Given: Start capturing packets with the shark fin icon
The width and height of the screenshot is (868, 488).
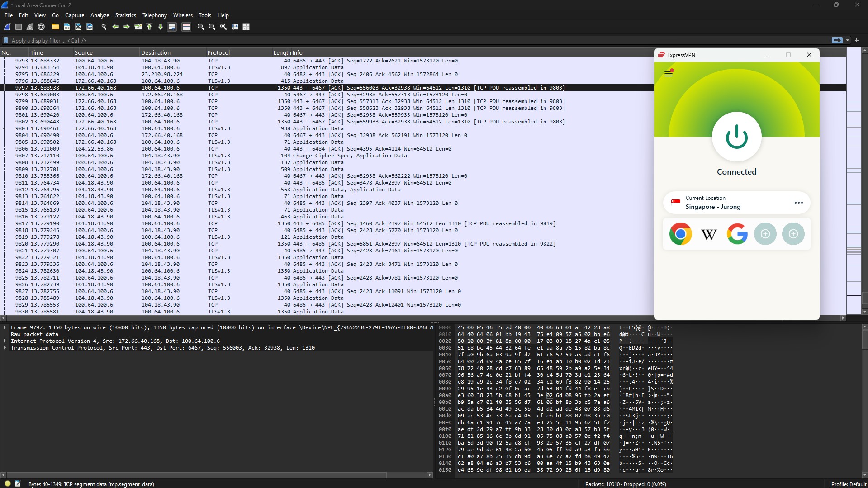Looking at the screenshot, I should coord(8,27).
